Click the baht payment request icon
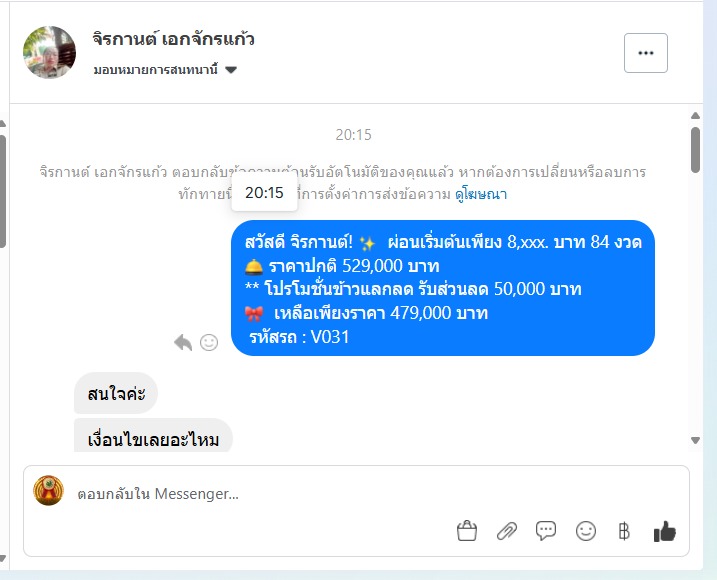Viewport: 717px width, 580px height. pos(624,531)
